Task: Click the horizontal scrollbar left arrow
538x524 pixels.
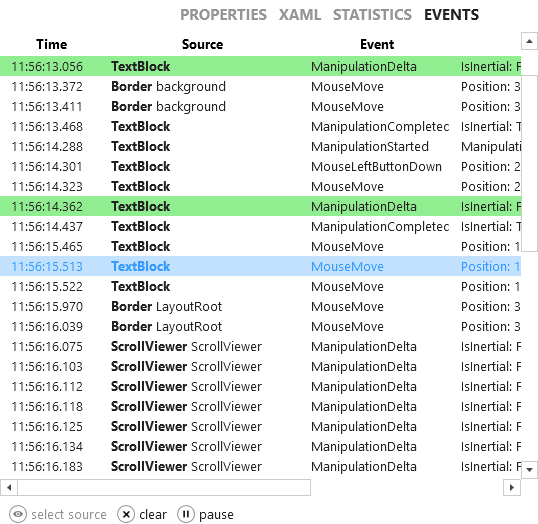Action: (9, 487)
